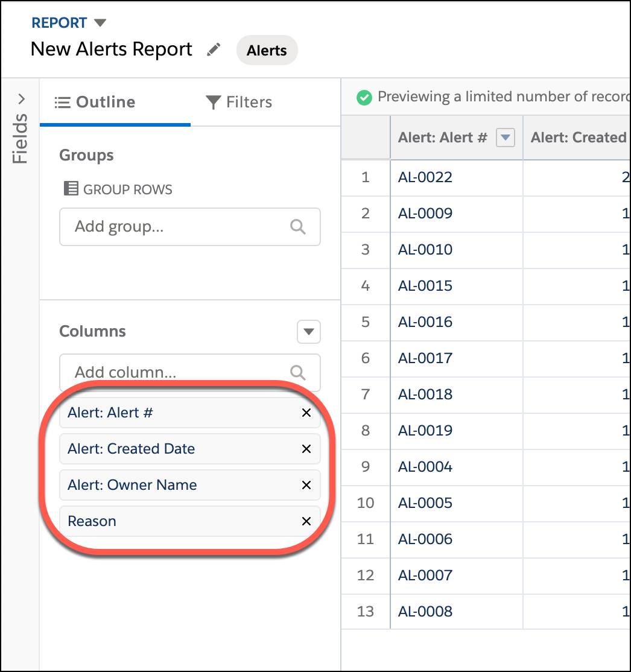This screenshot has height=672, width=631.
Task: Open the REPORT dropdown arrow
Action: pyautogui.click(x=100, y=23)
